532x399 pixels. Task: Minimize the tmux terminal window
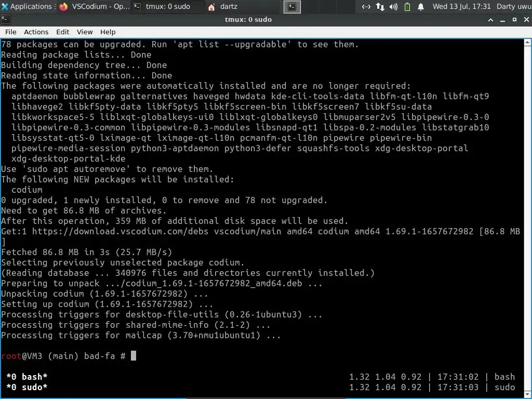(502, 20)
